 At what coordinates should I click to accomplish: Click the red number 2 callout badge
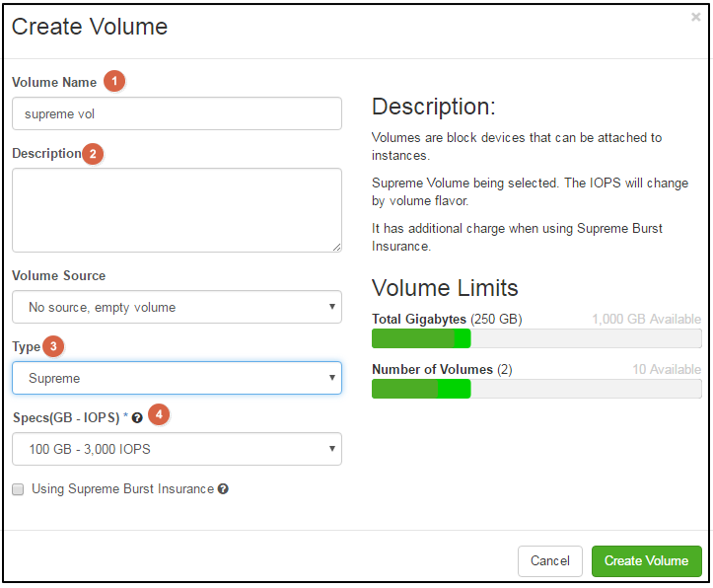pos(93,154)
